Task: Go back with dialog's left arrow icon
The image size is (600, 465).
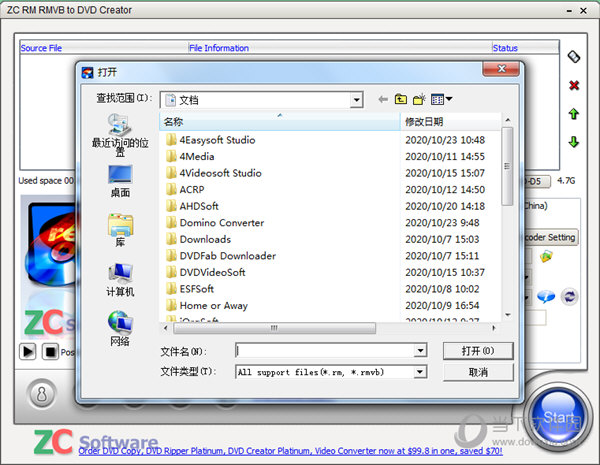Action: coord(383,100)
